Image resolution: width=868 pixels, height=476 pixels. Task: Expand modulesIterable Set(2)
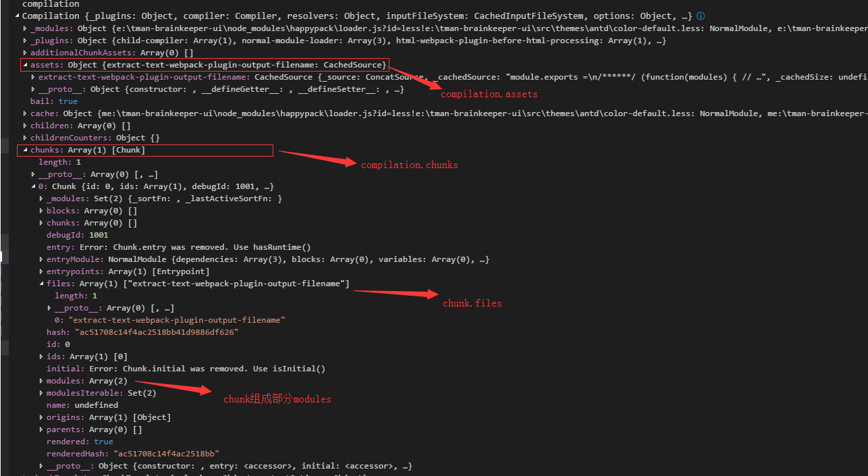(41, 393)
